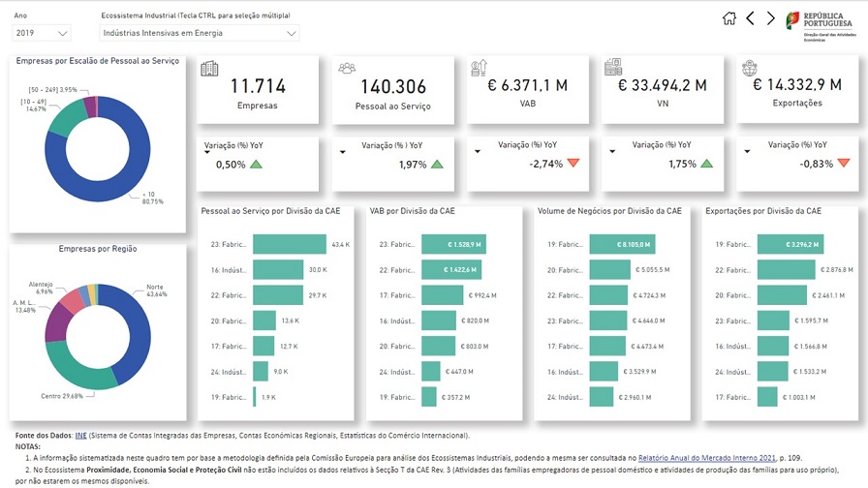
Task: Expand Variação YoY arrow on Empresas card
Action: [207, 152]
